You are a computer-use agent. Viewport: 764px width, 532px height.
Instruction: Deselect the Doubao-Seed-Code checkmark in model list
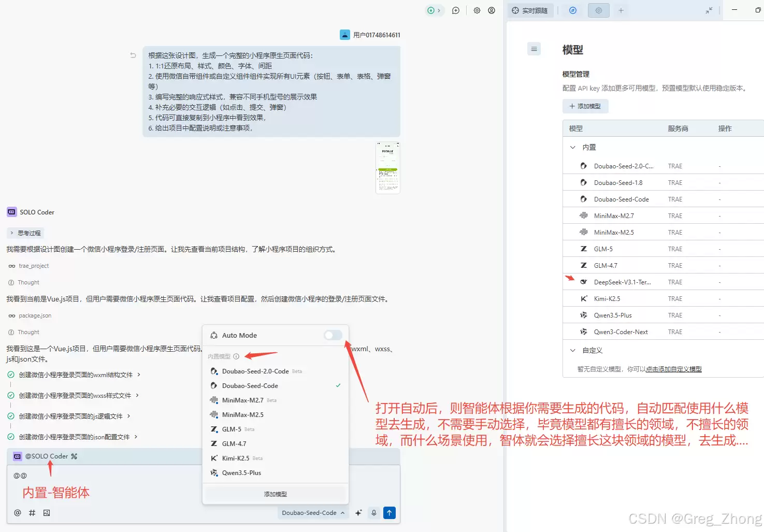[x=338, y=385]
